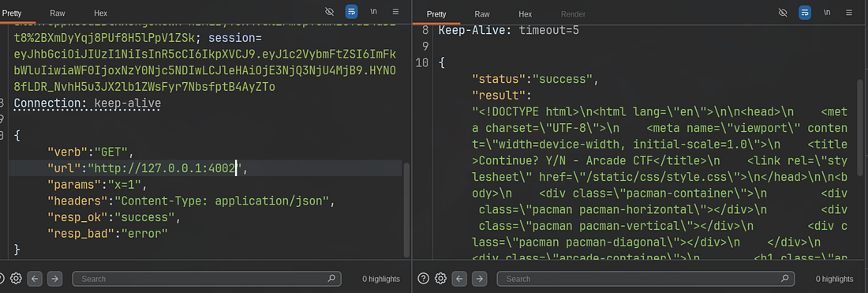Go to next search match in response pane
The image size is (868, 293).
(x=480, y=279)
